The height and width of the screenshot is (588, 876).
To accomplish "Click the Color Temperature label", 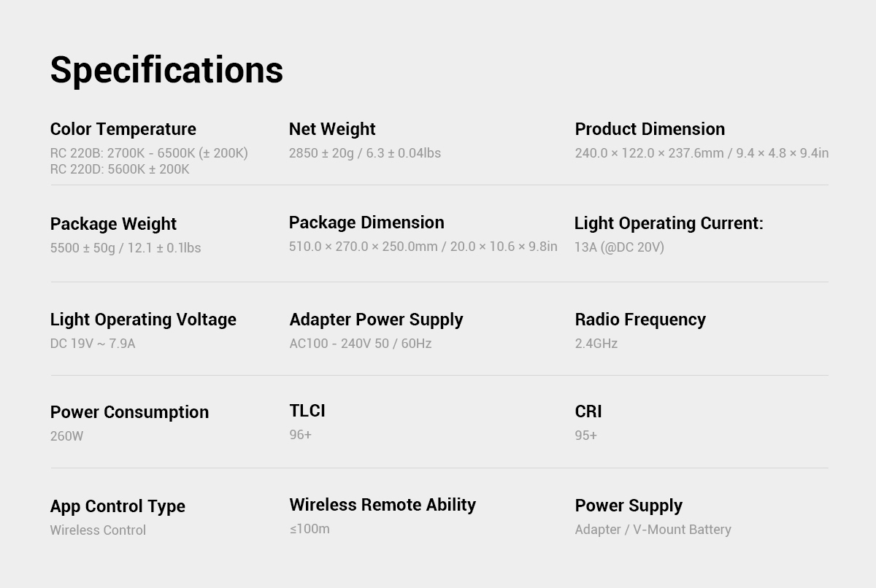I will click(123, 129).
